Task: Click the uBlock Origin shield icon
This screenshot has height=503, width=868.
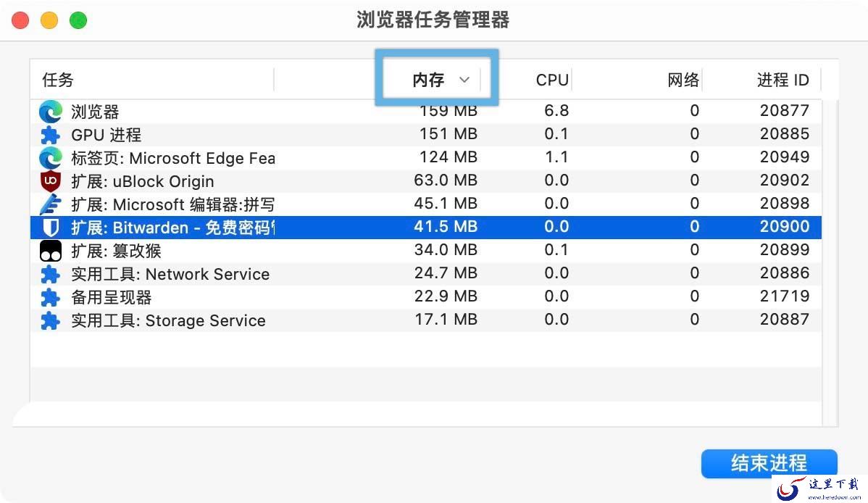Action: (x=51, y=181)
